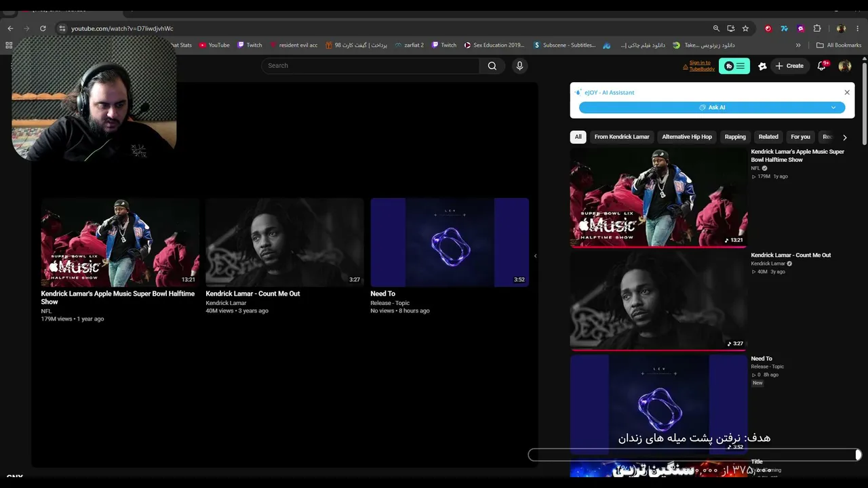Click the Sign in to TubeBuddy link
Screen dimensions: 868x488
coord(702,66)
